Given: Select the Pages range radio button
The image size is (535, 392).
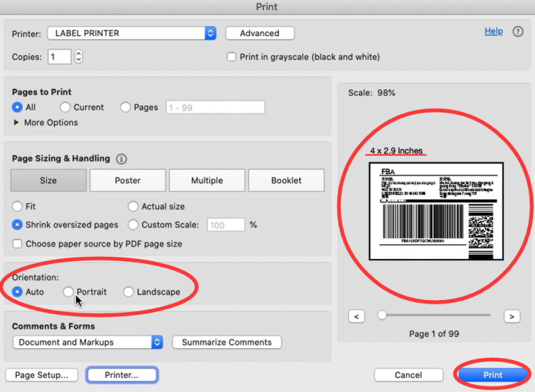Looking at the screenshot, I should point(125,107).
